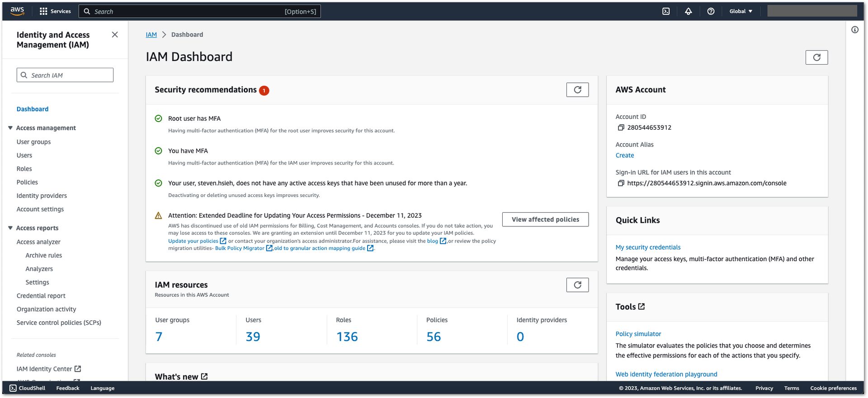
Task: Click the security recommendations red badge
Action: pos(264,90)
